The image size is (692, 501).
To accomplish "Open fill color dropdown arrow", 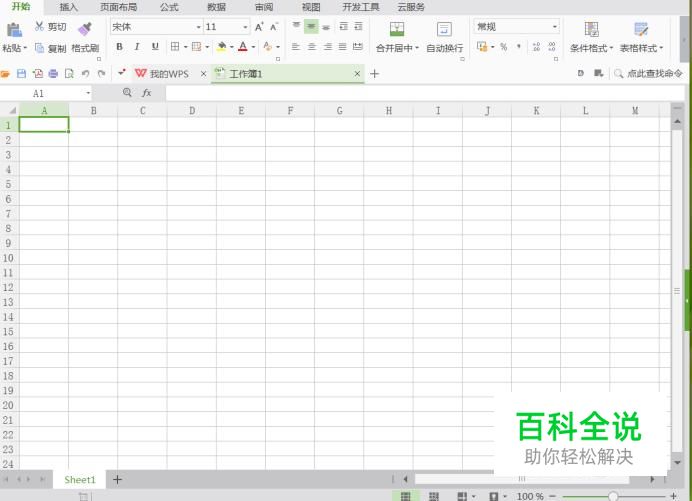I will point(232,47).
